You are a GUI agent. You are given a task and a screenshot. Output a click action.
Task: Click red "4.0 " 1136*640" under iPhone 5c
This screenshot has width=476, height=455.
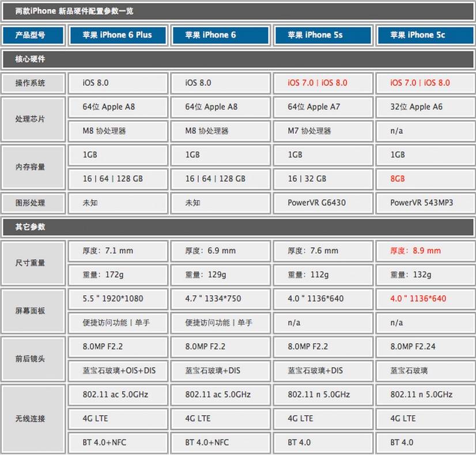point(418,299)
